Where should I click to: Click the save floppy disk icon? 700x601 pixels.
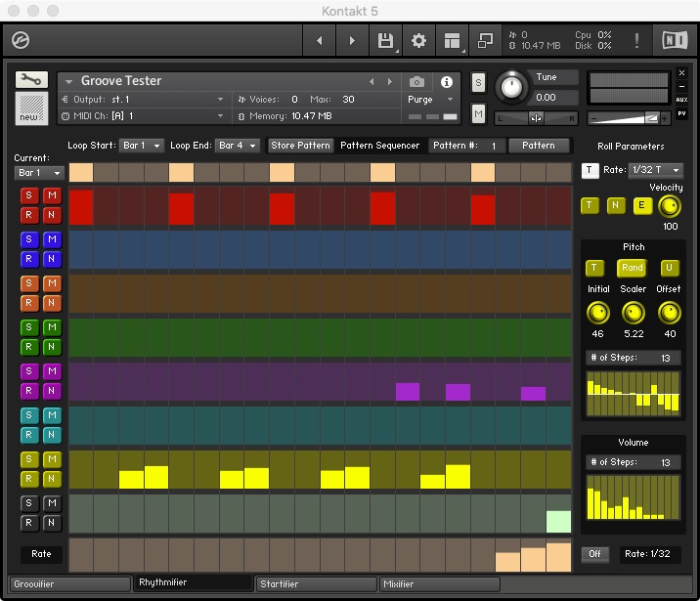coord(385,41)
